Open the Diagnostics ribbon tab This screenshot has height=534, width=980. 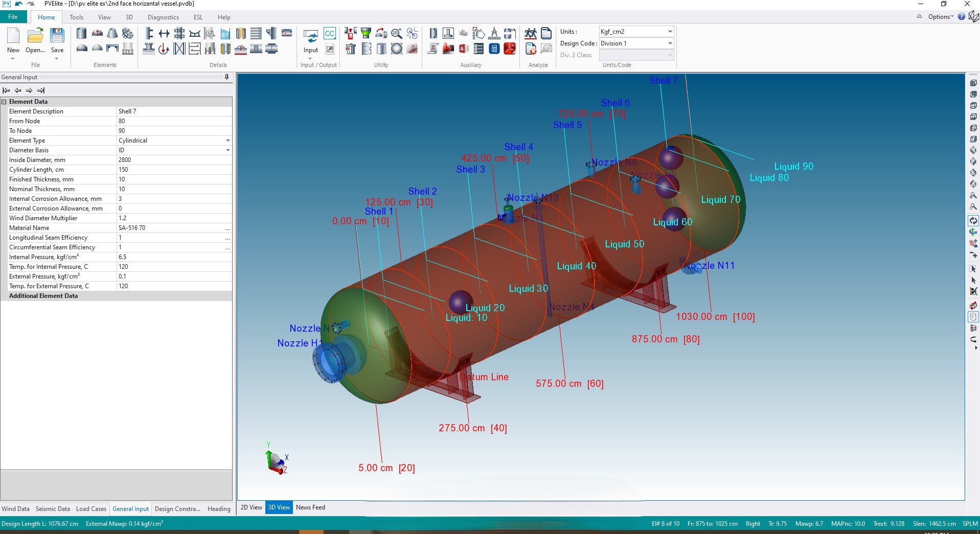[163, 17]
